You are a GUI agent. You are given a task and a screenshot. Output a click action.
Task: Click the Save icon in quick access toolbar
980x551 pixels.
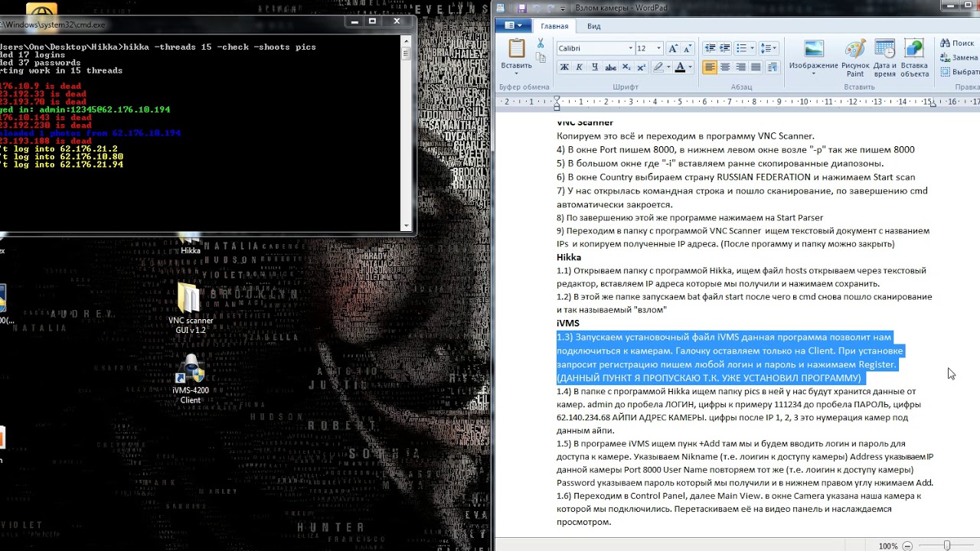click(522, 8)
